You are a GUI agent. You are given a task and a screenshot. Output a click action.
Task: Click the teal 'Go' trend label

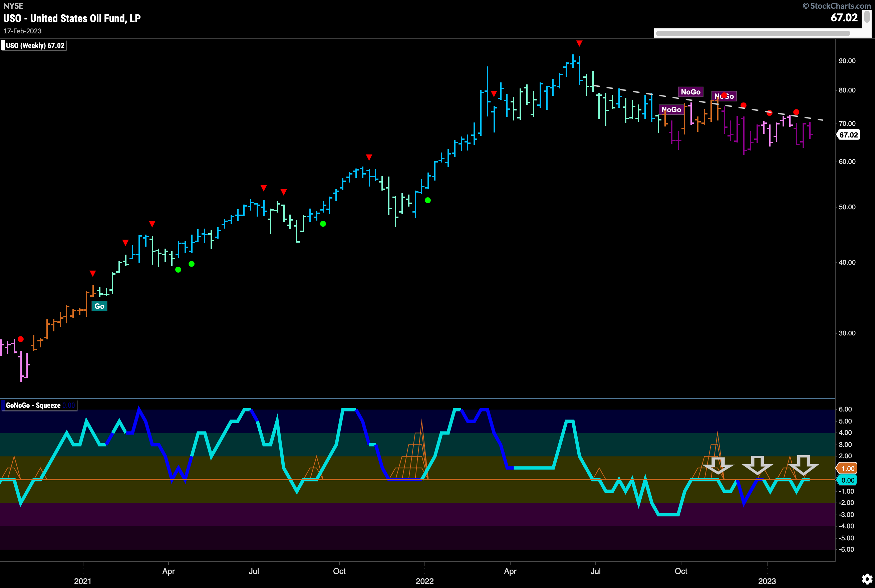click(99, 306)
